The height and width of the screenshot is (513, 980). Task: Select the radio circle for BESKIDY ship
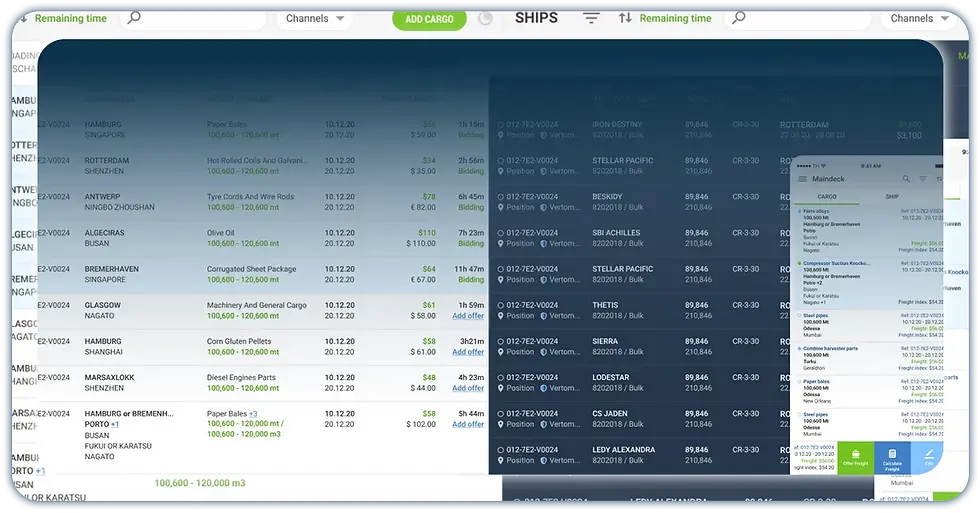pyautogui.click(x=501, y=197)
